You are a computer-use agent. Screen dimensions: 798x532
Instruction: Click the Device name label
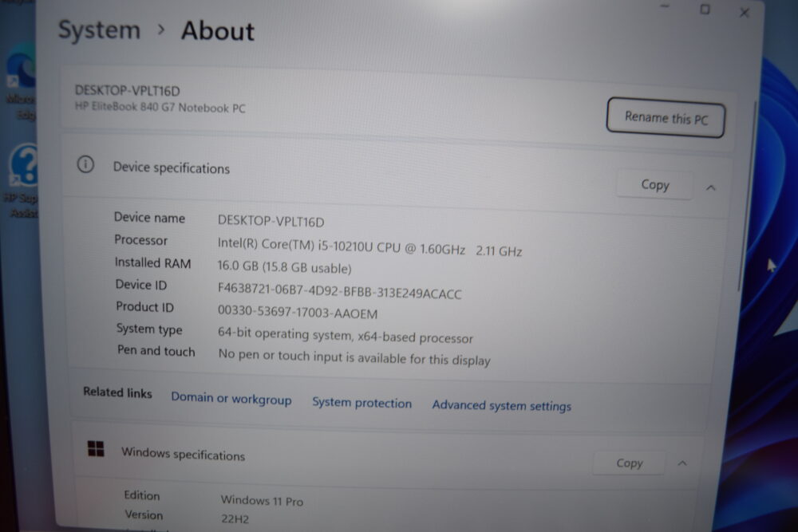pyautogui.click(x=149, y=218)
